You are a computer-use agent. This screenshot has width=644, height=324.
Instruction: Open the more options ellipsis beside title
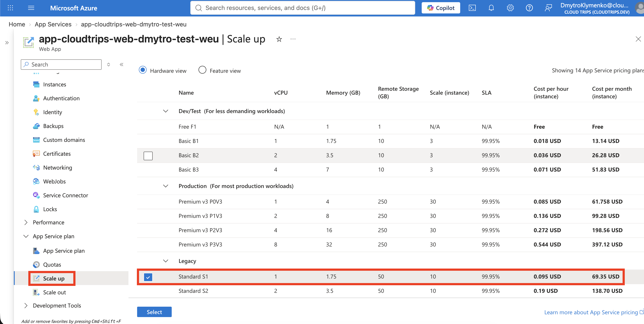pyautogui.click(x=293, y=39)
